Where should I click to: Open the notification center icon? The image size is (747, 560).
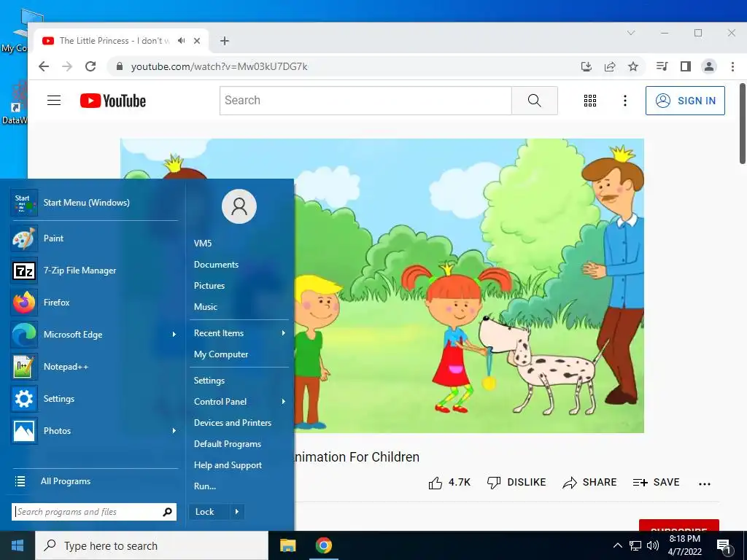coord(724,545)
